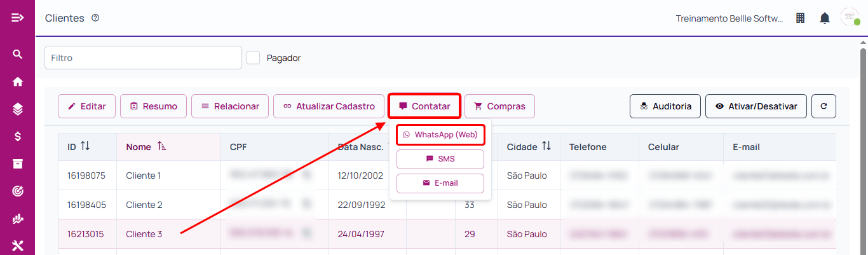The height and width of the screenshot is (255, 868).
Task: Go to home icon in sidebar
Action: pos(18,81)
